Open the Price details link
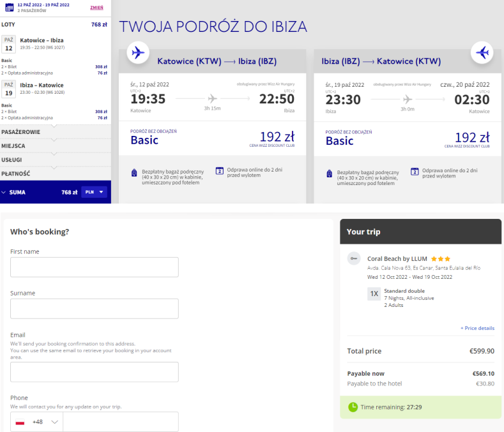Viewport: 504px width, 432px height. click(477, 328)
